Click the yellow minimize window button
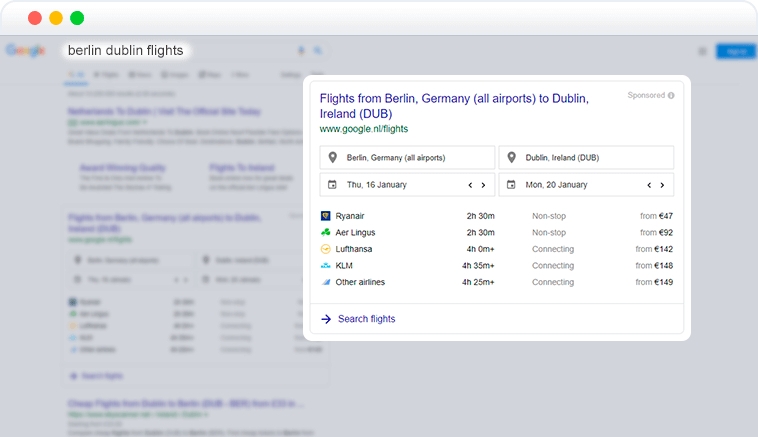This screenshot has width=758, height=437. [56, 18]
